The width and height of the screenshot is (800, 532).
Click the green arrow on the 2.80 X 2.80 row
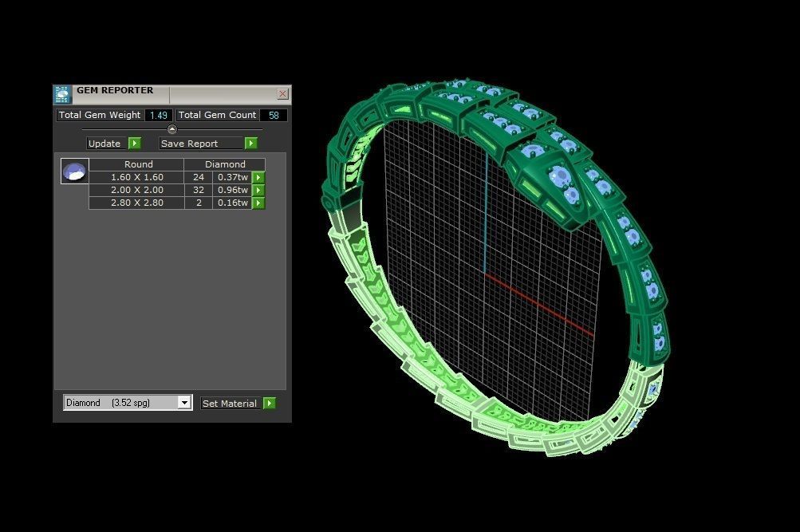[258, 203]
